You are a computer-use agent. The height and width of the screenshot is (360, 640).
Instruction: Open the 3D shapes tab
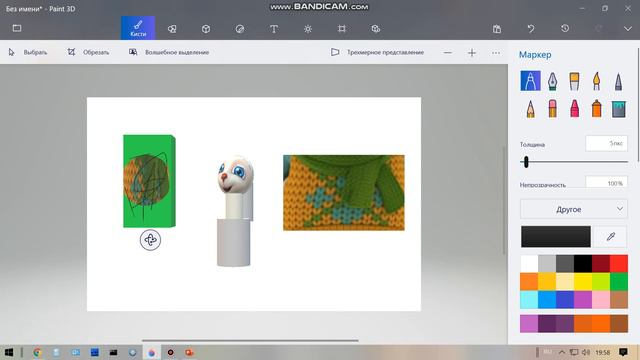click(206, 29)
